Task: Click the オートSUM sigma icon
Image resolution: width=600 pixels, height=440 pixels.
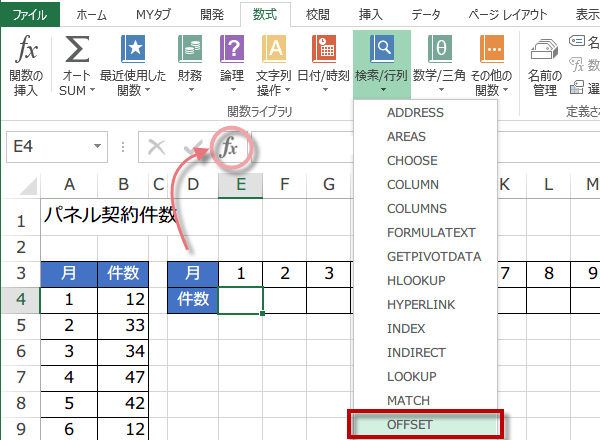Action: [77, 49]
